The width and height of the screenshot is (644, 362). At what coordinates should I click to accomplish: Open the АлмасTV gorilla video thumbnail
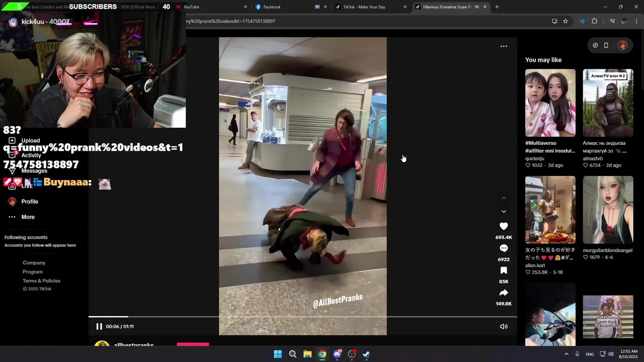608,103
